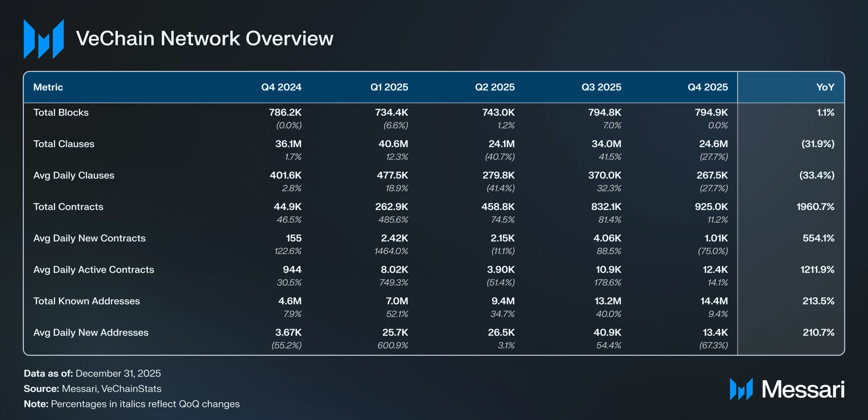Select the "36.1M" Total Clauses value
The height and width of the screenshot is (420, 868).
[289, 144]
